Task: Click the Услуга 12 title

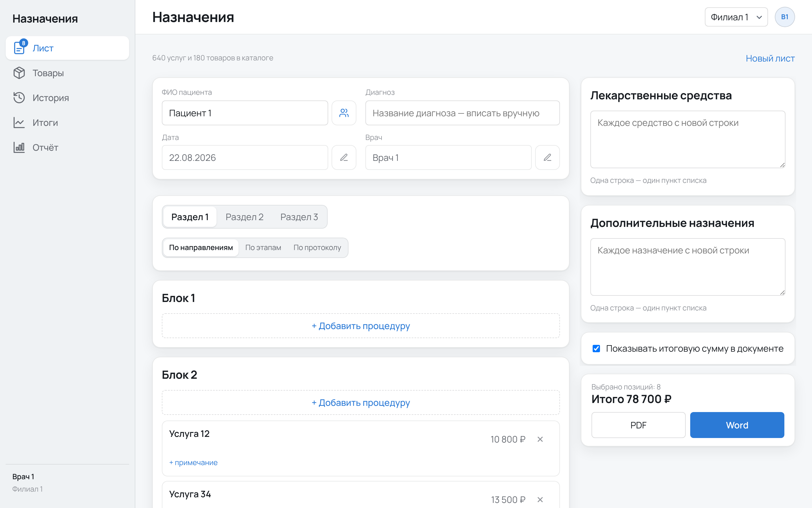Action: click(189, 434)
